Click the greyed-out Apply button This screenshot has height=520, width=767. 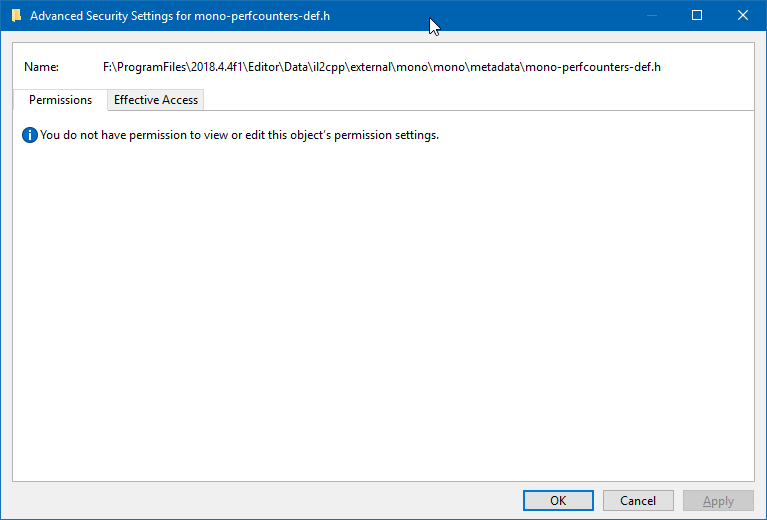tap(718, 501)
